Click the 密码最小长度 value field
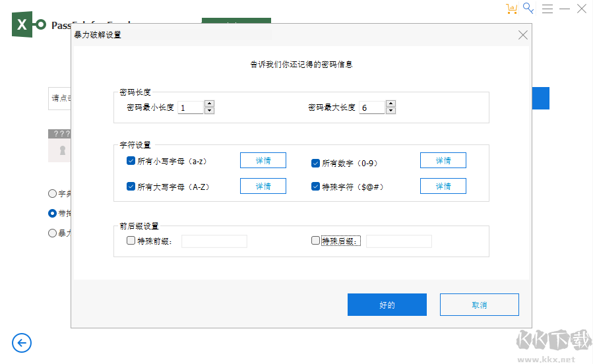This screenshot has height=364, width=593. click(191, 107)
